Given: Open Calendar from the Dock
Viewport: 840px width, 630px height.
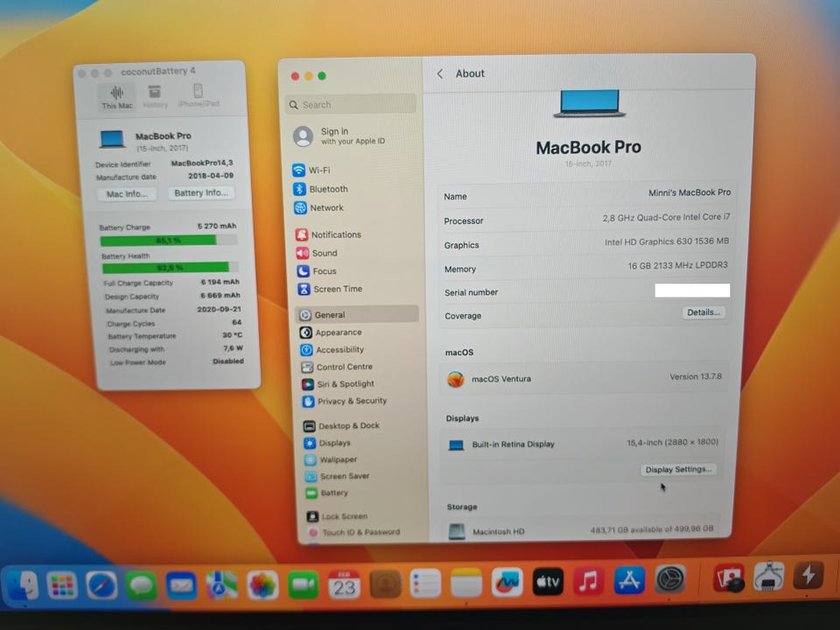Looking at the screenshot, I should [344, 584].
